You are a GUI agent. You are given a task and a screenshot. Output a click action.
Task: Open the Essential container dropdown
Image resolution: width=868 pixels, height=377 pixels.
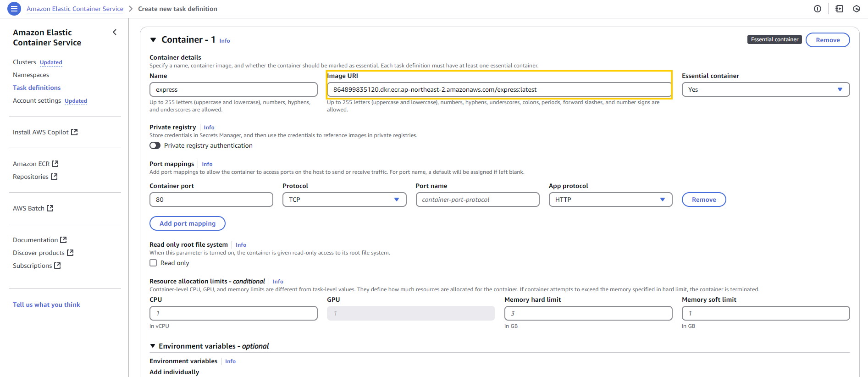(765, 89)
